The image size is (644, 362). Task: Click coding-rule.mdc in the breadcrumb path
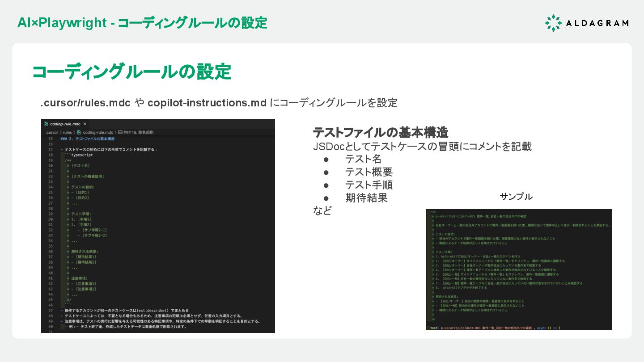[x=98, y=132]
